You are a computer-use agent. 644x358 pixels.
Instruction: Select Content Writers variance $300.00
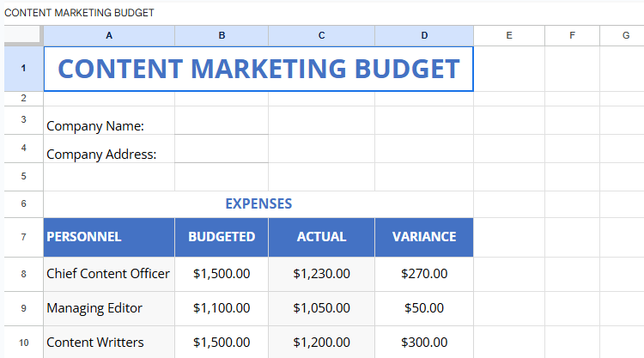[x=424, y=343]
